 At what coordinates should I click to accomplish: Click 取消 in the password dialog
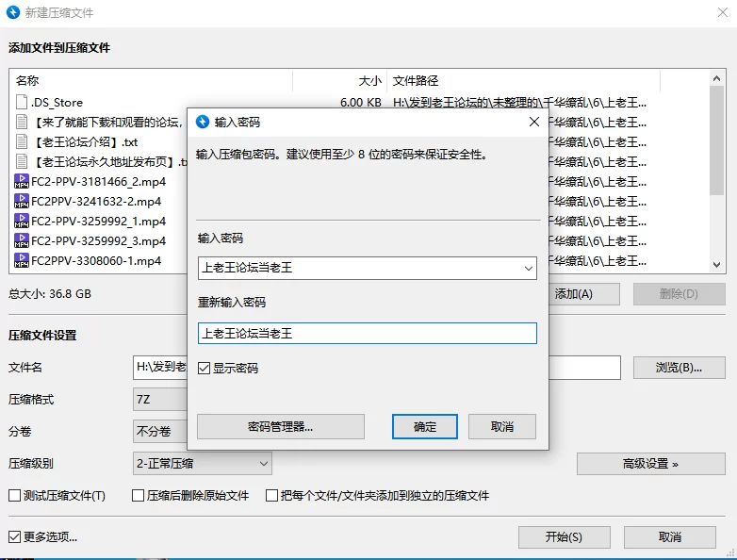502,426
